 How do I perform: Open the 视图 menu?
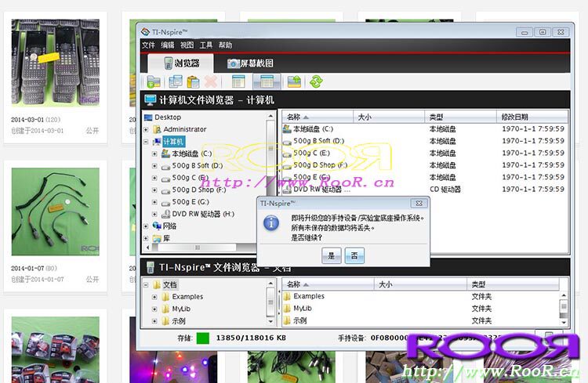coord(187,45)
